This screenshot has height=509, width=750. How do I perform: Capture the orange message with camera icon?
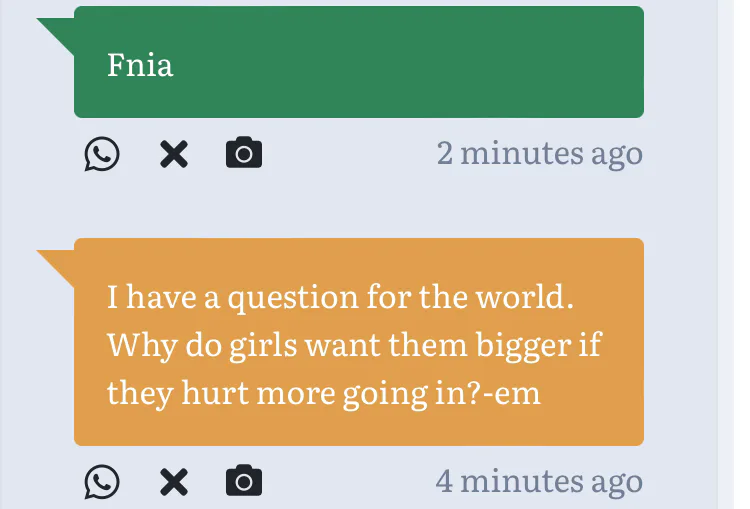244,483
